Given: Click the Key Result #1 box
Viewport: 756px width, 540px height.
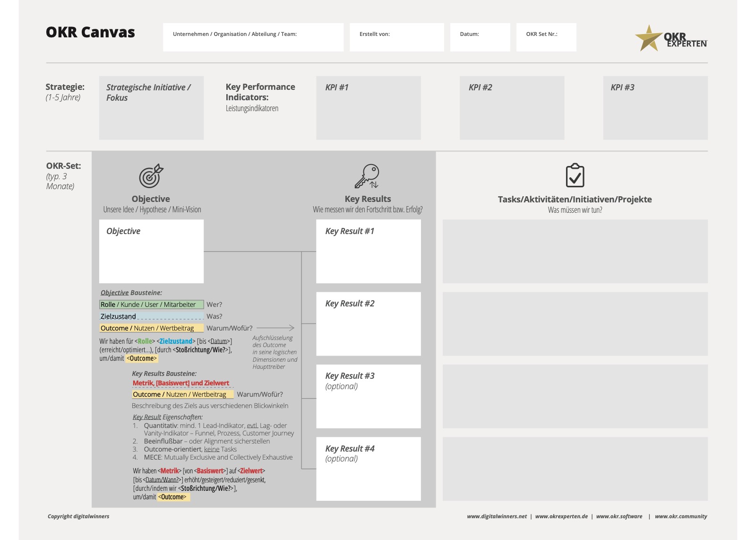Looking at the screenshot, I should 369,251.
